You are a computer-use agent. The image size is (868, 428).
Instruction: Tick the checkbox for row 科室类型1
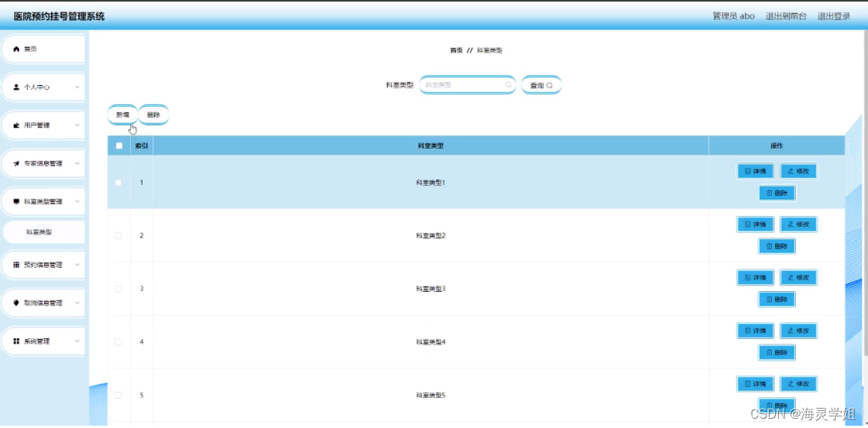118,183
